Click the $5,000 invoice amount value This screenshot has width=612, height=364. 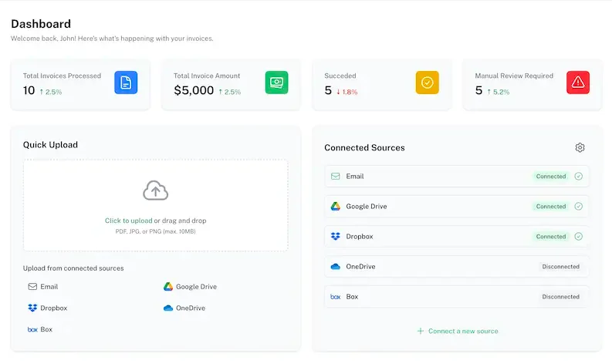tap(194, 90)
